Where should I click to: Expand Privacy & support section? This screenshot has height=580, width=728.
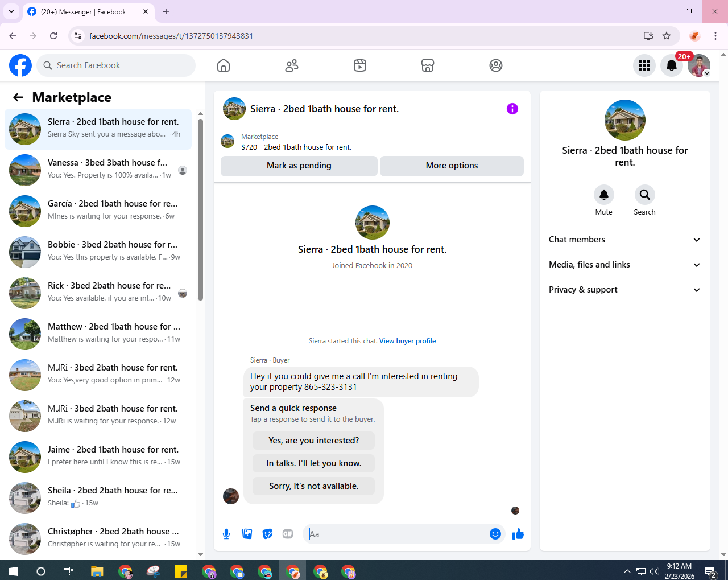pos(625,290)
